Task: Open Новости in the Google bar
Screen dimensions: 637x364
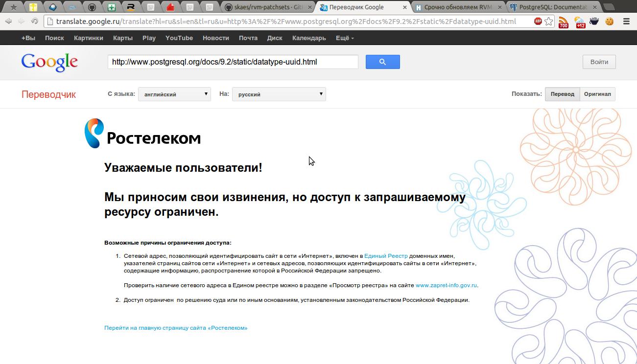Action: coord(215,38)
